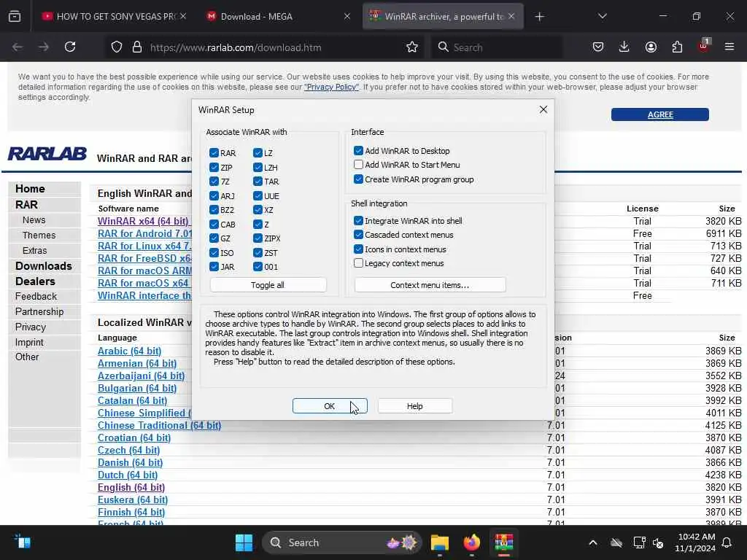Uncheck the TAR file association
This screenshot has width=747, height=560.
[258, 182]
